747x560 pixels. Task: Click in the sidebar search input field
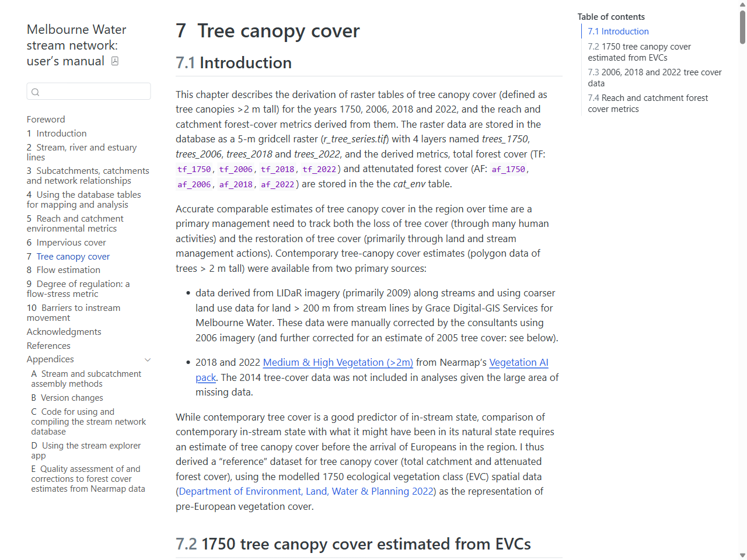point(88,92)
